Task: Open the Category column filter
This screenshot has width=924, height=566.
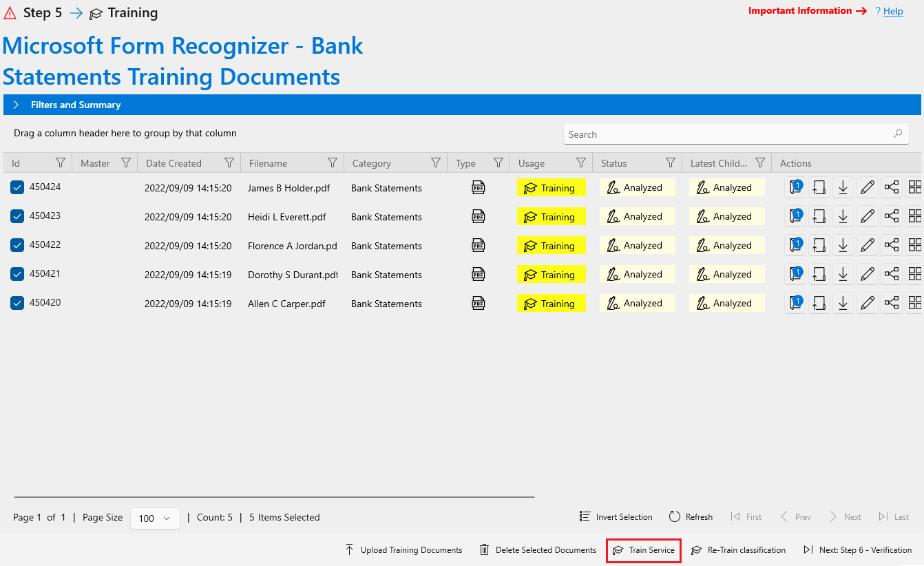Action: tap(436, 163)
